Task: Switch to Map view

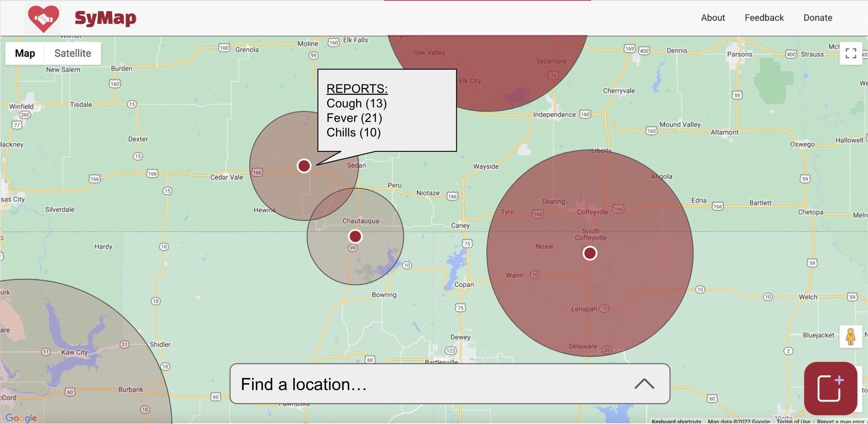Action: tap(25, 53)
